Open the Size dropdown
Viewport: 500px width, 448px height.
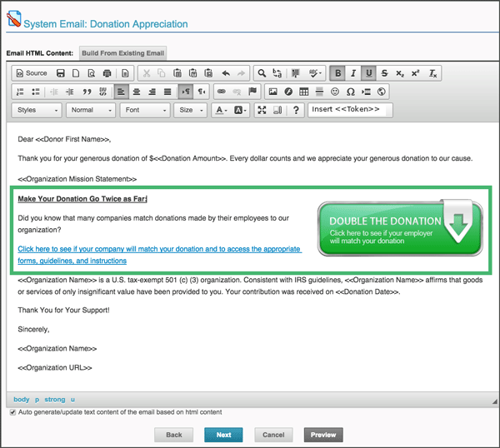(x=190, y=110)
